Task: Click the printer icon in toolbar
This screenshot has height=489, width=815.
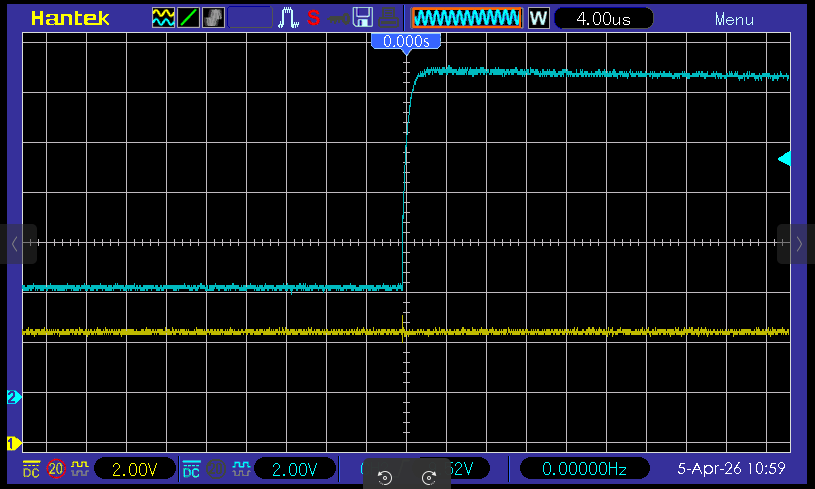Action: pos(387,17)
